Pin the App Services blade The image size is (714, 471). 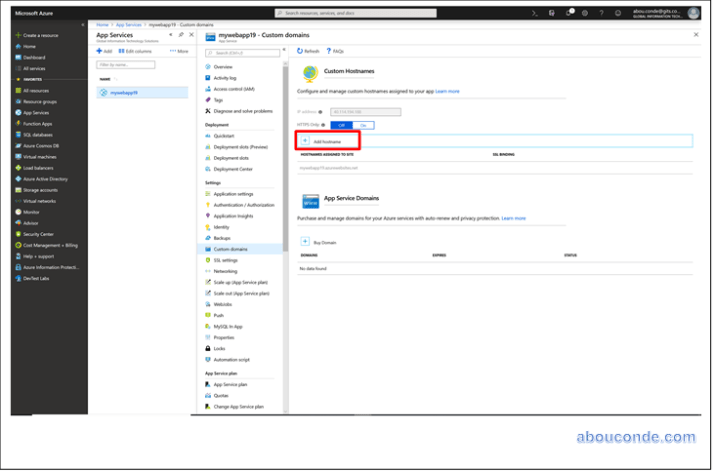(181, 34)
